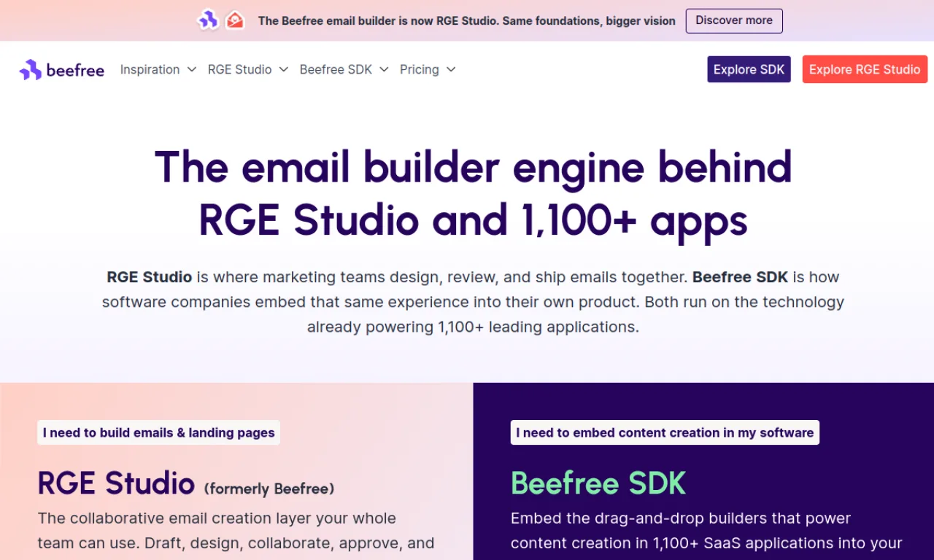Click the bold 'RGE Studio' in the intro paragraph

click(150, 277)
